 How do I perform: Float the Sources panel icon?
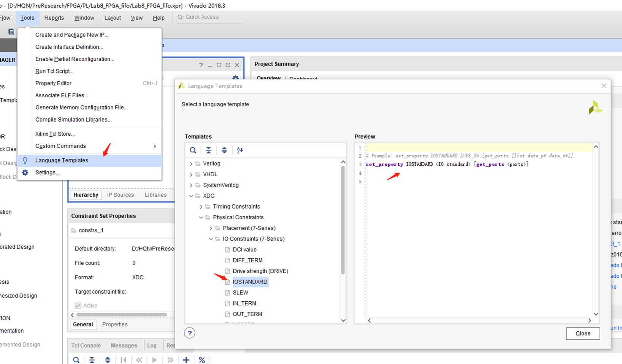point(228,65)
